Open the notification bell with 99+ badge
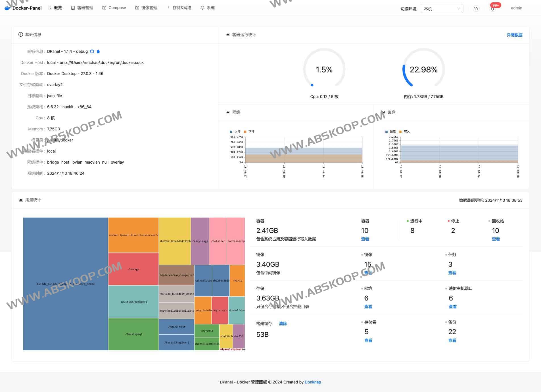The height and width of the screenshot is (392, 541). pos(492,9)
